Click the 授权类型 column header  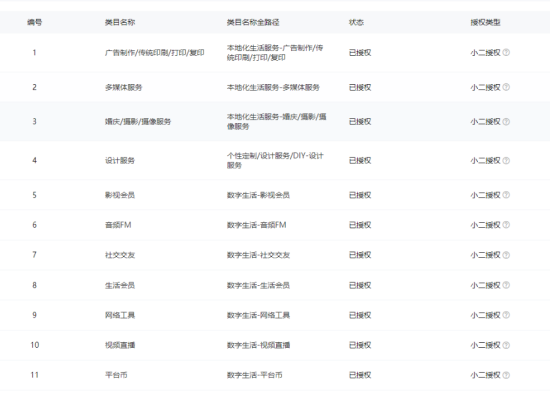(x=485, y=22)
